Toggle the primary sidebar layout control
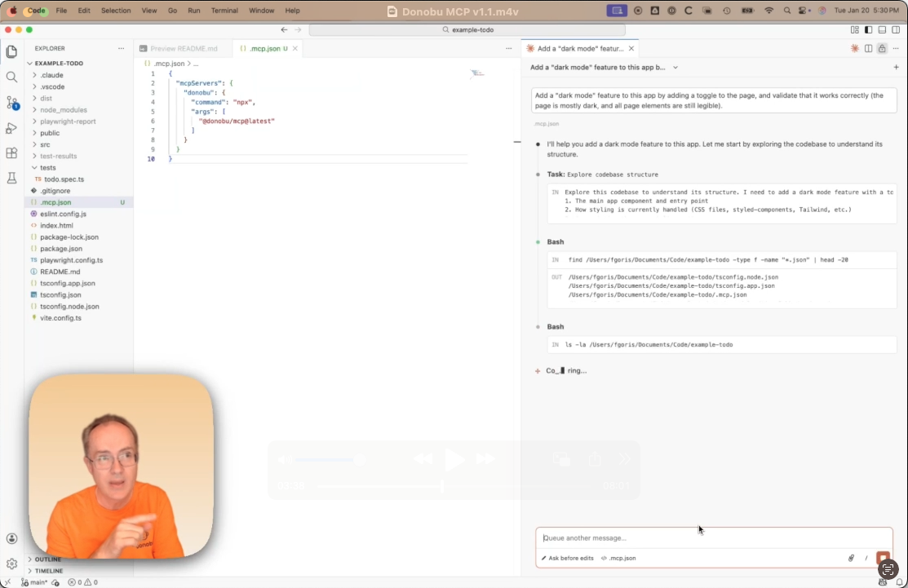 867,29
